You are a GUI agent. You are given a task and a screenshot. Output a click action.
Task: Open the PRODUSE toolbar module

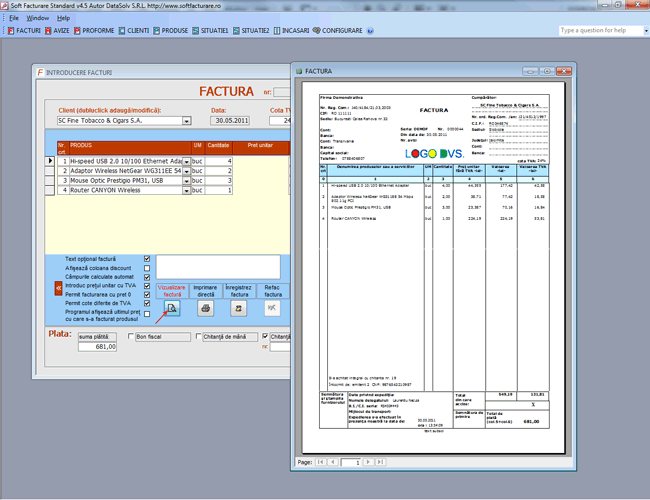[x=170, y=31]
